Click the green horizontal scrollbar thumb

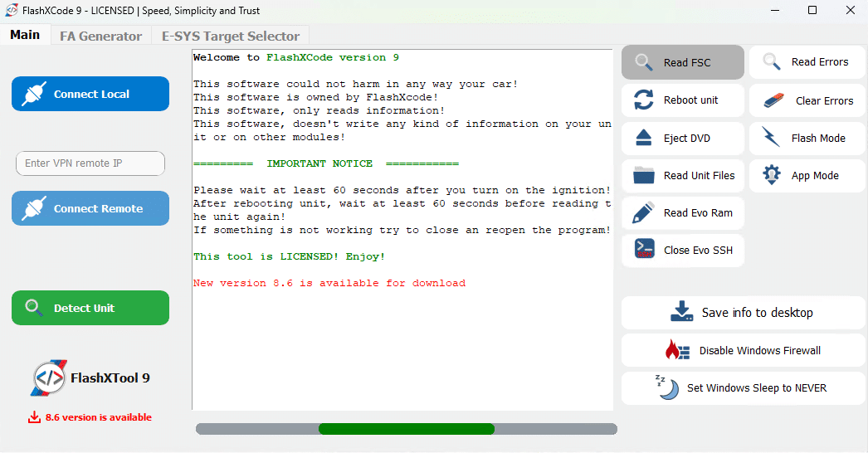(407, 429)
